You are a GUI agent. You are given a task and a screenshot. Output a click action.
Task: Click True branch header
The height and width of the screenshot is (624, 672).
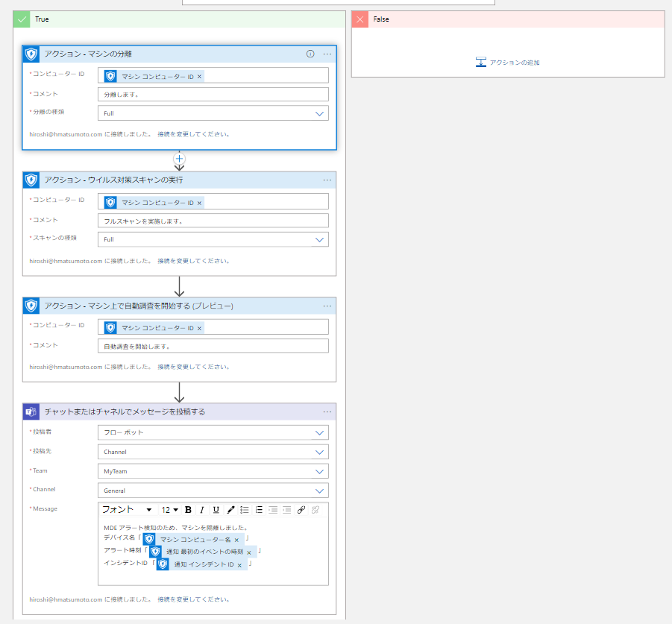point(179,19)
